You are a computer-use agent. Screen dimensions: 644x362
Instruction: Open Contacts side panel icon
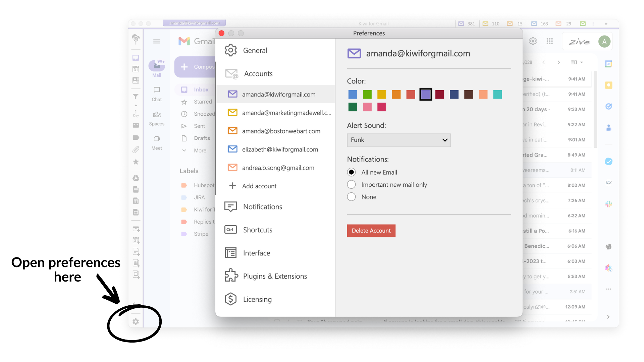[x=608, y=128]
